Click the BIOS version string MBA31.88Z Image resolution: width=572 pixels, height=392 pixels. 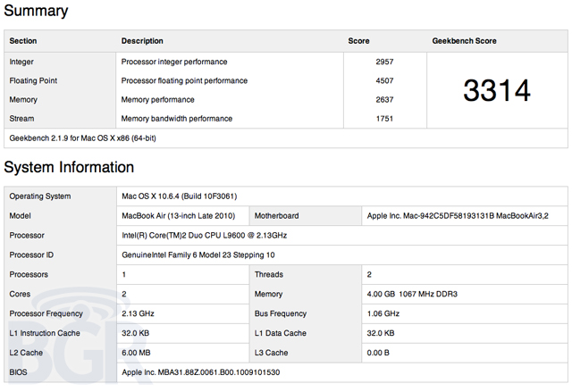click(200, 372)
